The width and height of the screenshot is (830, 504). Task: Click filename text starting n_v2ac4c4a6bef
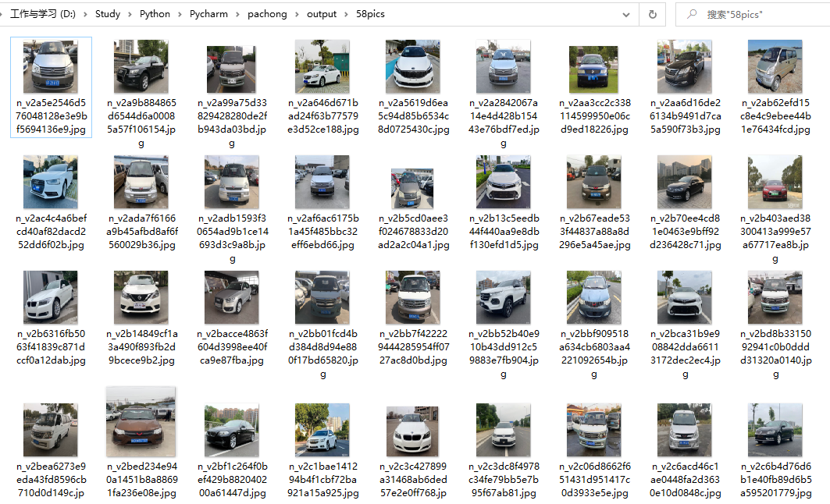pos(51,232)
